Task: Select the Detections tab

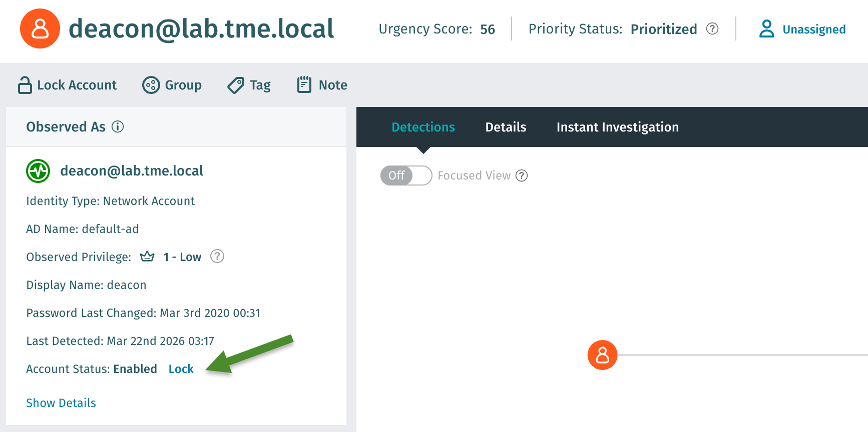Action: click(423, 127)
